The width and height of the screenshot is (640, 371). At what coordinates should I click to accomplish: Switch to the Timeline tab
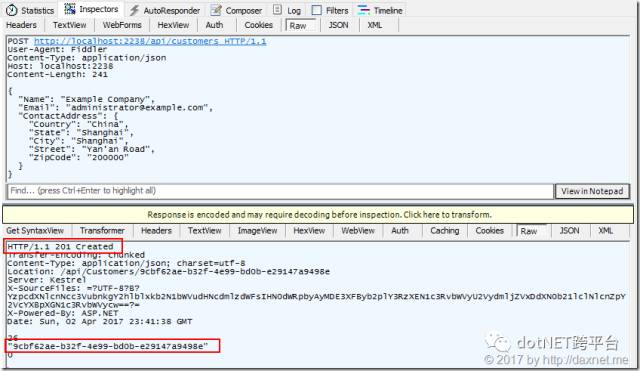tap(380, 10)
